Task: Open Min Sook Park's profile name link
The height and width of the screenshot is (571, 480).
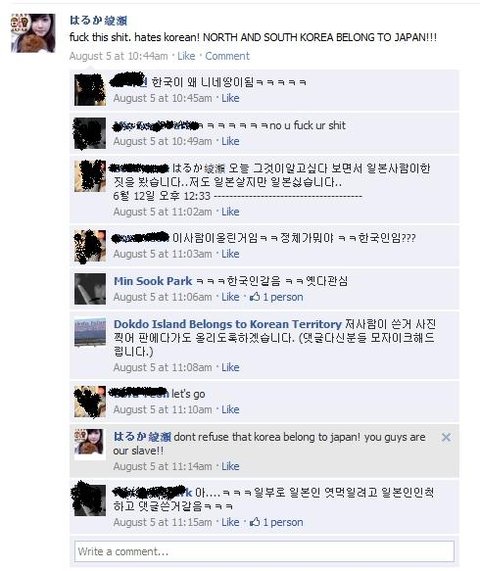Action: click(153, 281)
